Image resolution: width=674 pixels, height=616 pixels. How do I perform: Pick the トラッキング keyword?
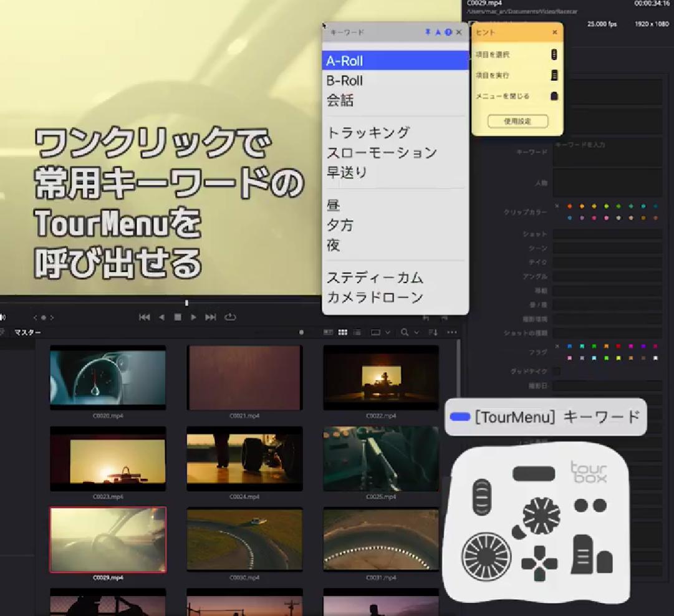pyautogui.click(x=395, y=132)
